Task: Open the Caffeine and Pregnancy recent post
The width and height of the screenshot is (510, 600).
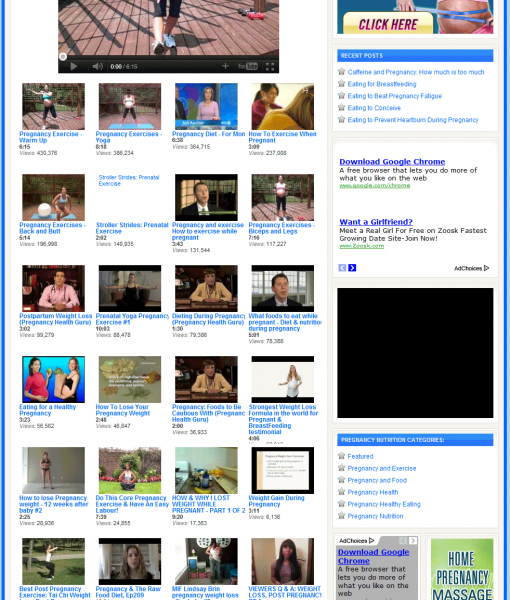Action: [415, 72]
